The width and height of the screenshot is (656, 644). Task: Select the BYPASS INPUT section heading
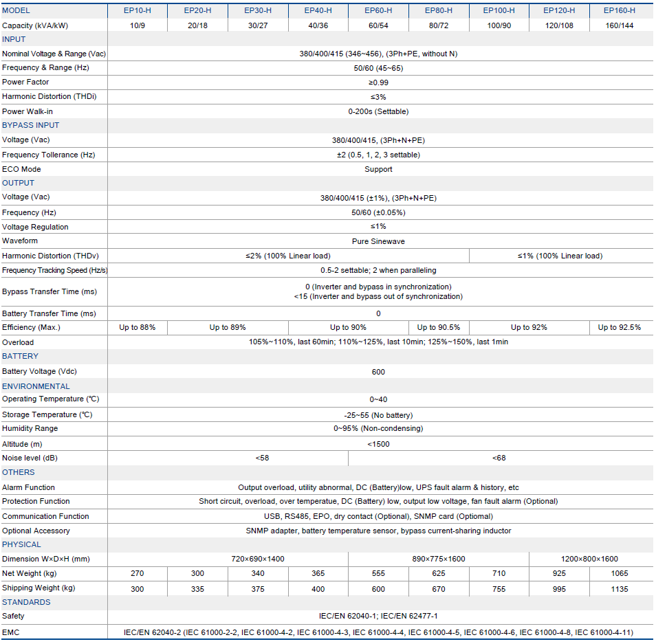tap(31, 125)
